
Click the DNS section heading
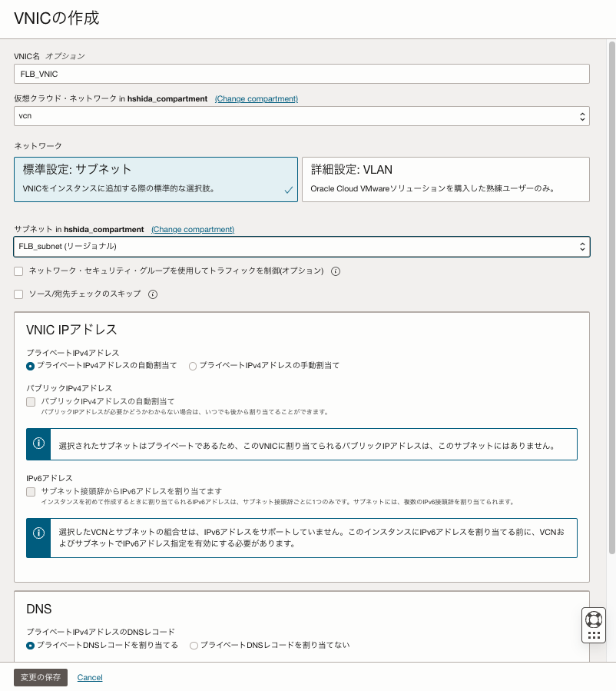39,609
